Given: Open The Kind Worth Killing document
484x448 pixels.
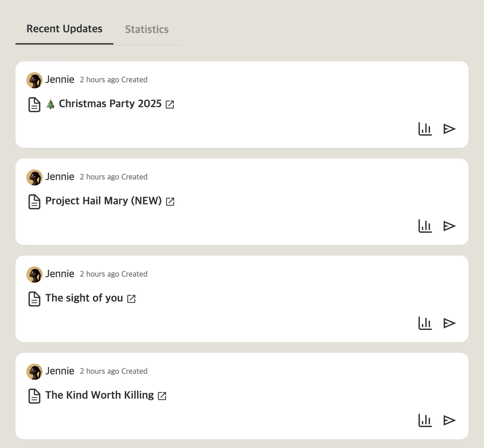Looking at the screenshot, I should [x=99, y=395].
